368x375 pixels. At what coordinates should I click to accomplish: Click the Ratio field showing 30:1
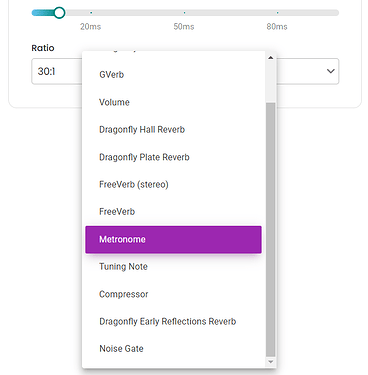[57, 71]
